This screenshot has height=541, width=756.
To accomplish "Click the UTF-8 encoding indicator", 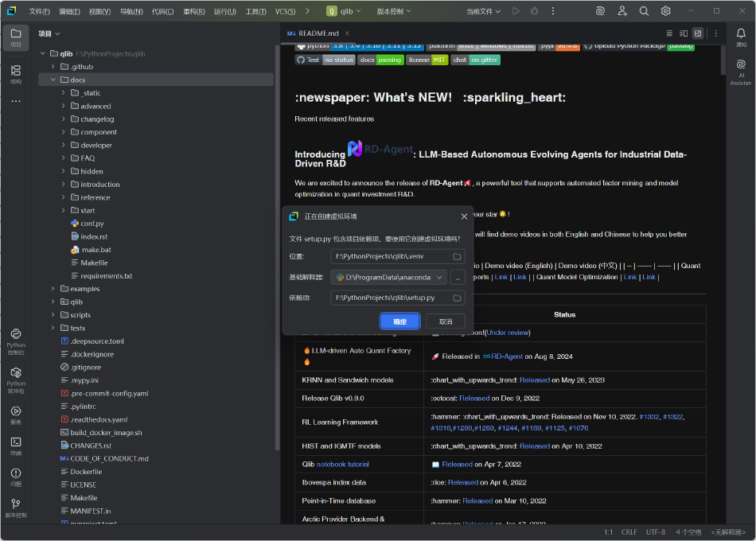I will (x=656, y=532).
